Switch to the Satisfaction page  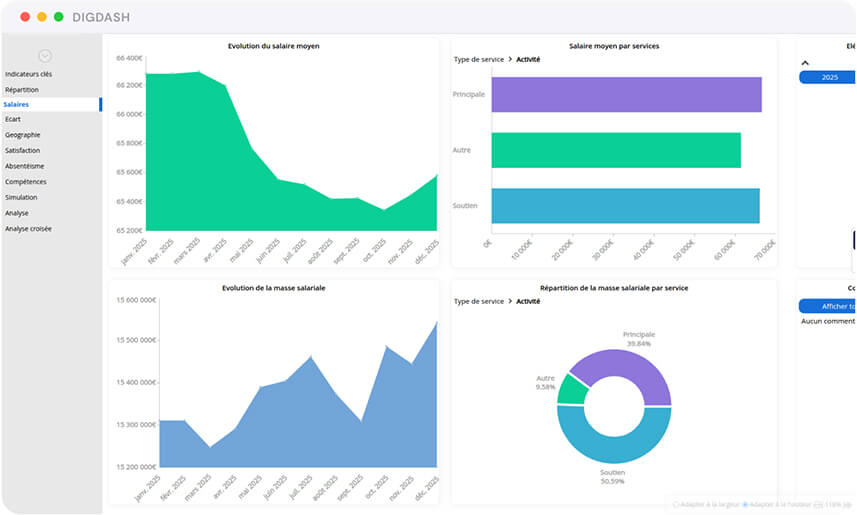(x=22, y=150)
